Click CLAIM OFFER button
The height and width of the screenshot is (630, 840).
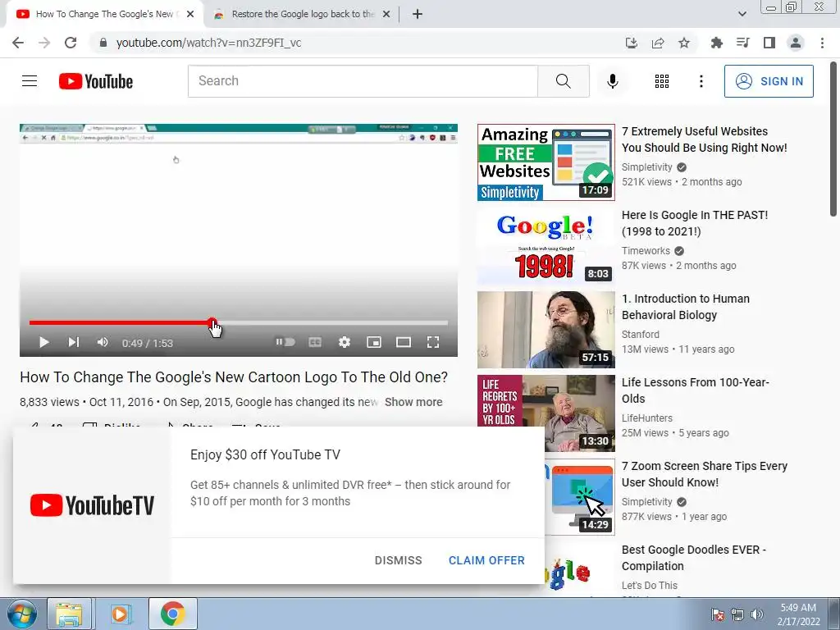click(486, 559)
